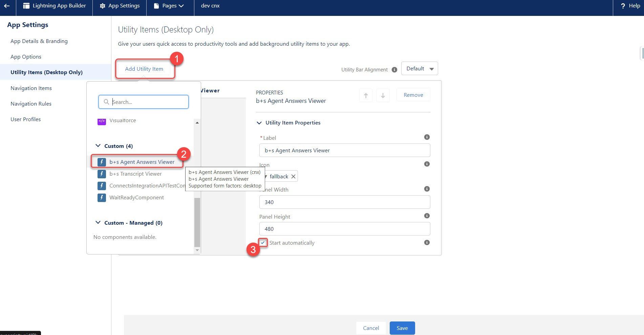Click the Label field info icon
Viewport: 644px width, 335px height.
click(x=427, y=137)
